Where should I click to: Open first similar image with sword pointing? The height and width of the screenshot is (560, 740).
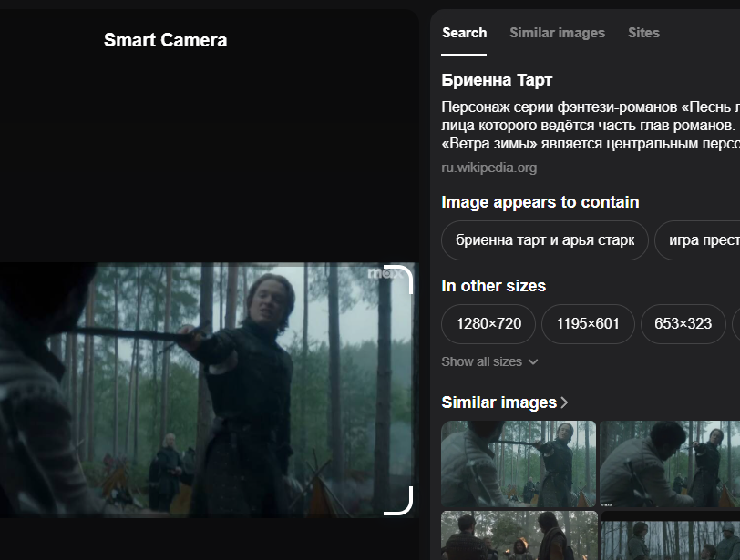(x=519, y=463)
